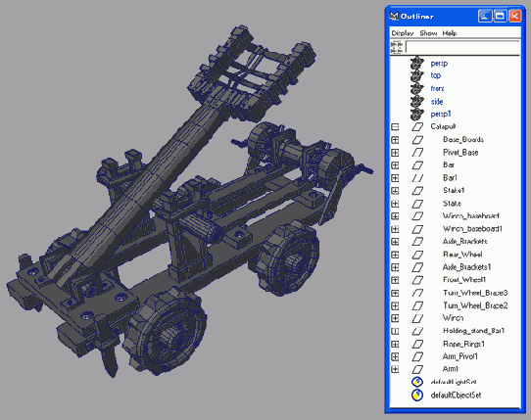Select Front_Wheel1 in the list
This screenshot has height=420, width=531.
click(464, 280)
